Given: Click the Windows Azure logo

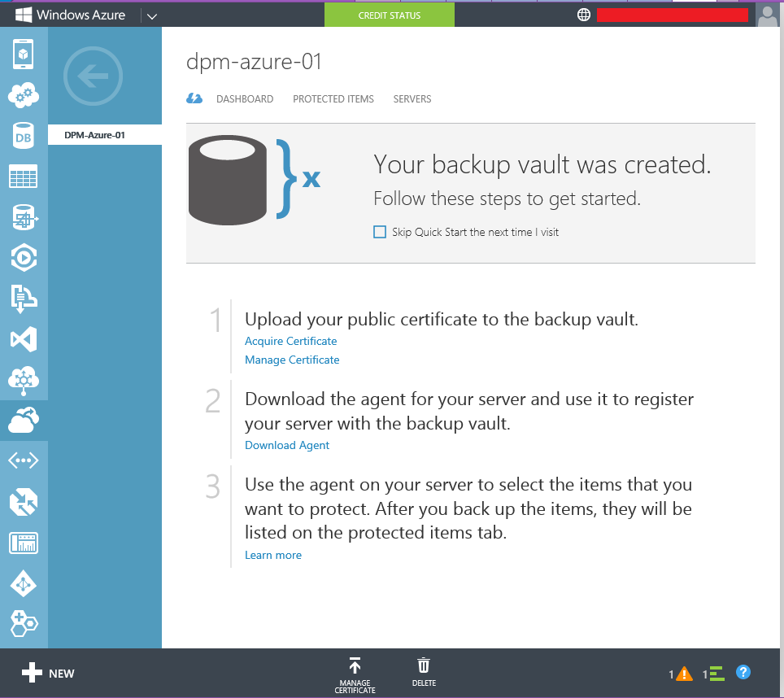Looking at the screenshot, I should click(x=70, y=15).
